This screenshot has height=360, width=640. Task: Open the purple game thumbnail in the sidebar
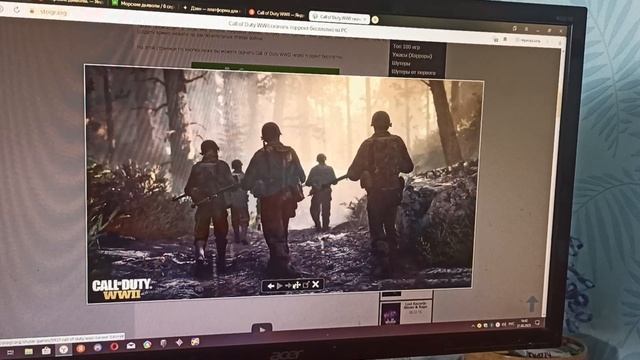(x=391, y=313)
